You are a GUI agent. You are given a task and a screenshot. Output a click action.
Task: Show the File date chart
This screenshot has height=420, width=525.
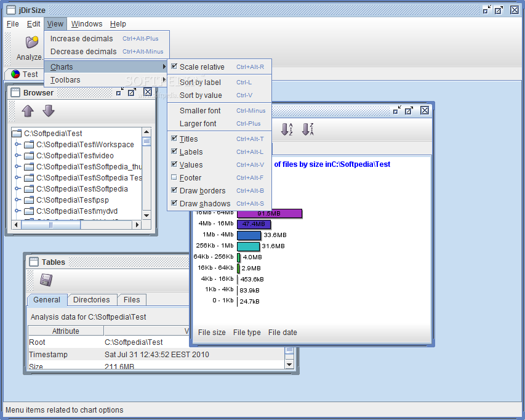coord(283,333)
